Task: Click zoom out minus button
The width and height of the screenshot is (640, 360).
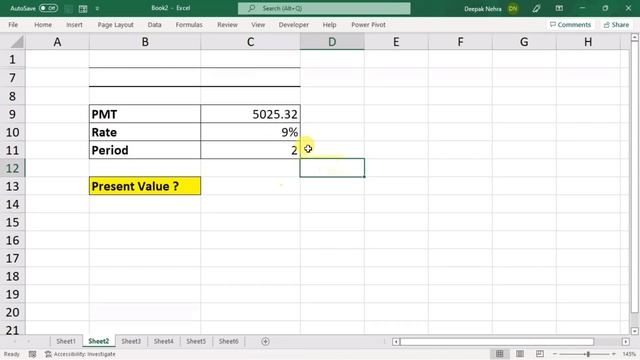Action: pyautogui.click(x=555, y=354)
